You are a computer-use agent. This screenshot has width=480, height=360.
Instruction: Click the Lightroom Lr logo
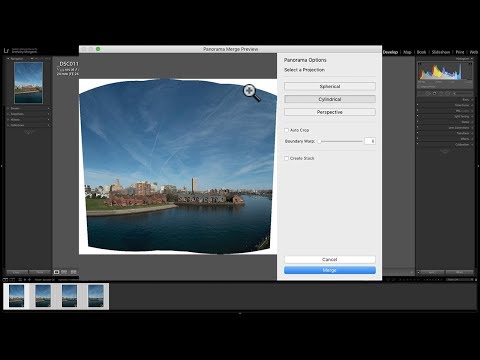pos(6,51)
